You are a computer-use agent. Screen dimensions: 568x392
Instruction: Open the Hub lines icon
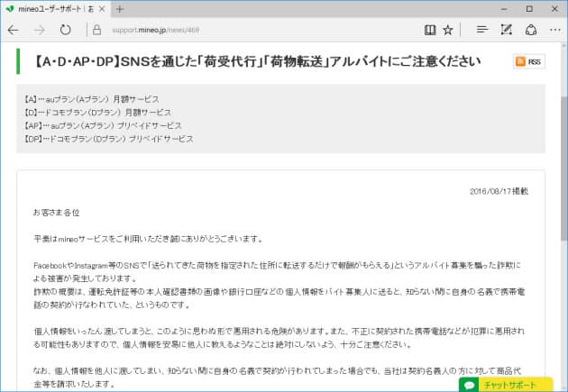(x=482, y=30)
